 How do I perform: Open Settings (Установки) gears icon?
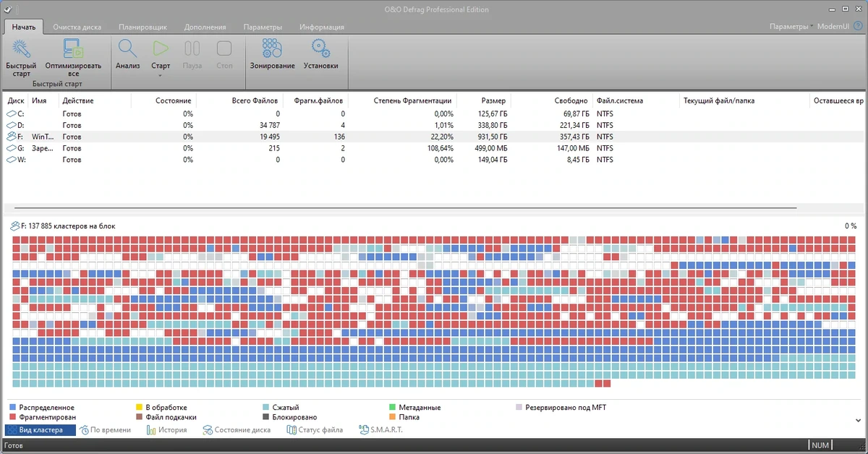tap(320, 49)
